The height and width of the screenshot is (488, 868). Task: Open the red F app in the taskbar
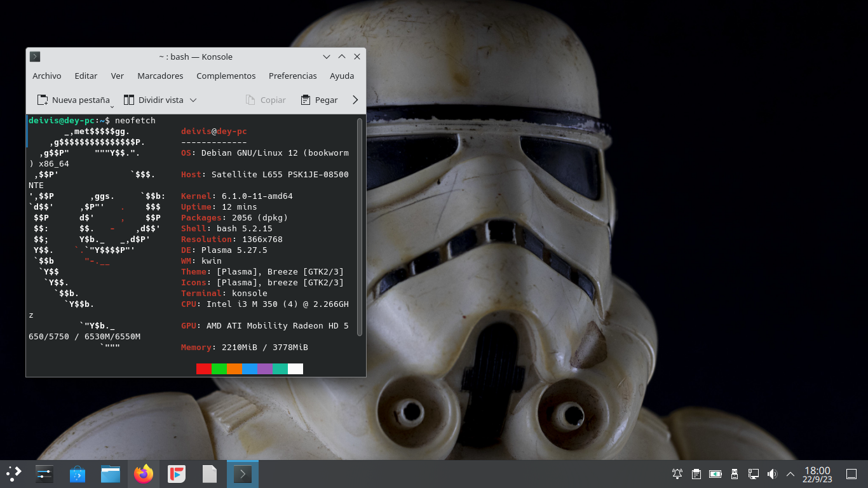click(177, 474)
